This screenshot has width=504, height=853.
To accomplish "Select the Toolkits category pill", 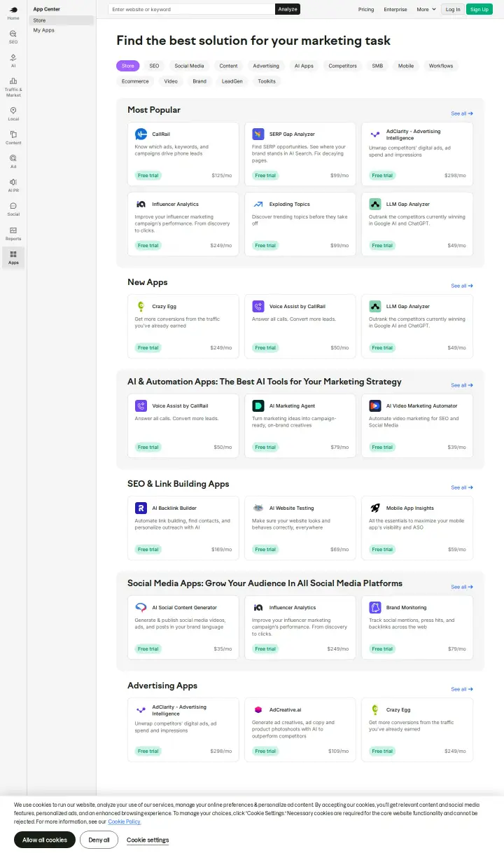I will pos(267,81).
